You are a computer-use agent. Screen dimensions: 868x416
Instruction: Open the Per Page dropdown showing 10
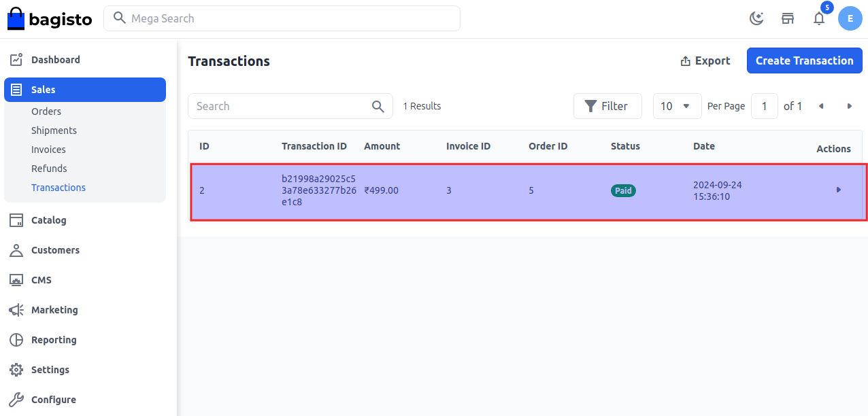pyautogui.click(x=677, y=105)
